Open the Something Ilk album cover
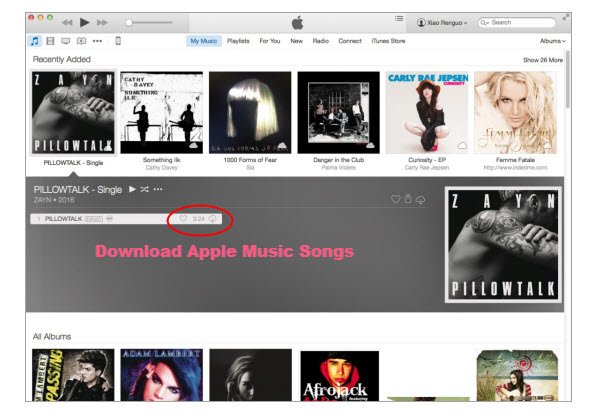The width and height of the screenshot is (600, 415). (x=161, y=113)
